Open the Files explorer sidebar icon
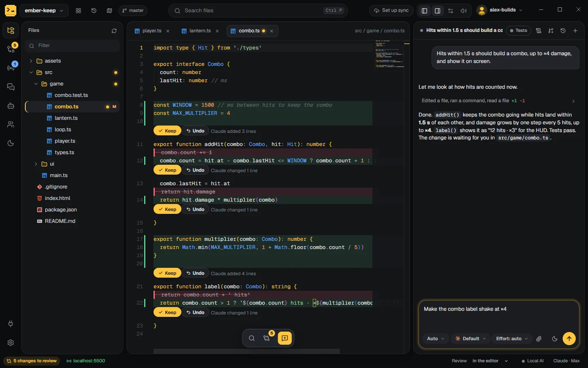588x368 pixels. coord(11,30)
